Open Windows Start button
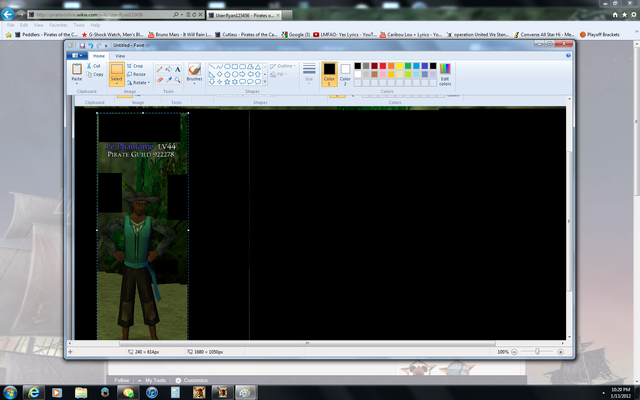This screenshot has height=400, width=640. 10,393
